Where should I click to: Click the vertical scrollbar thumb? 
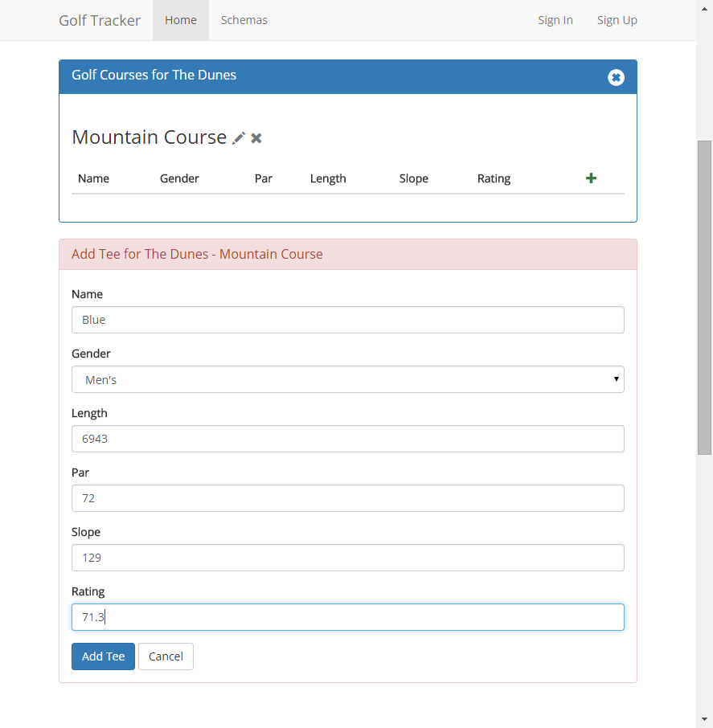(705, 297)
